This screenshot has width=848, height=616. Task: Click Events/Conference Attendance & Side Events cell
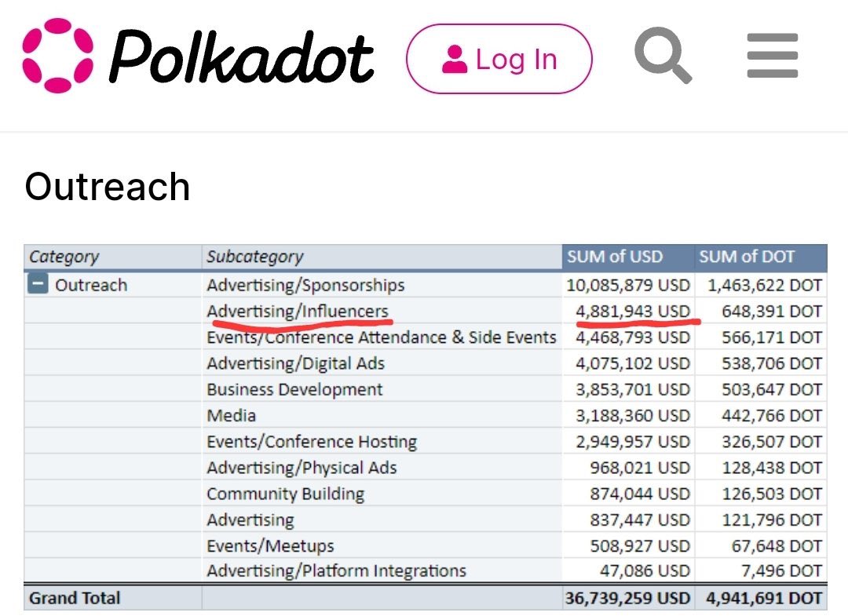382,337
